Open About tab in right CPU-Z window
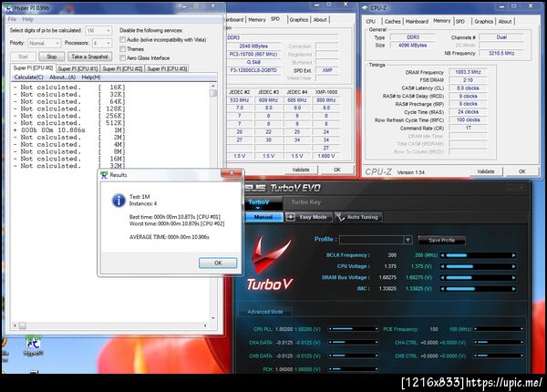The width and height of the screenshot is (547, 392). [505, 21]
